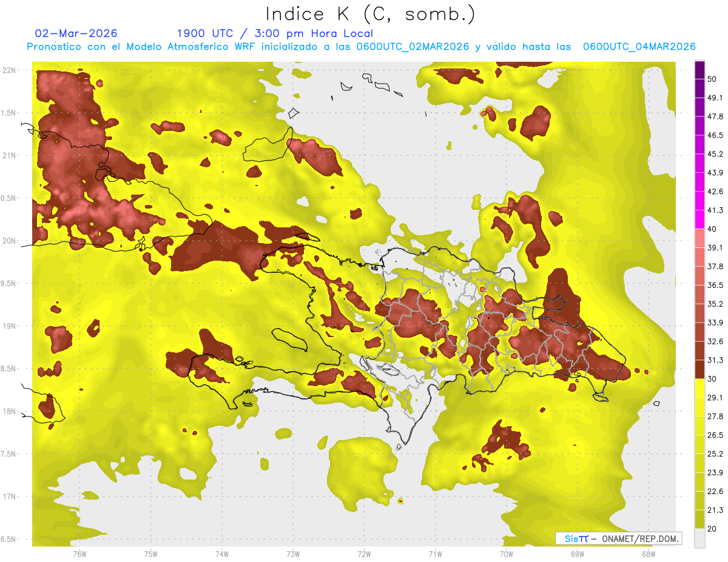Click the '20N' latitude axis label

click(10, 241)
